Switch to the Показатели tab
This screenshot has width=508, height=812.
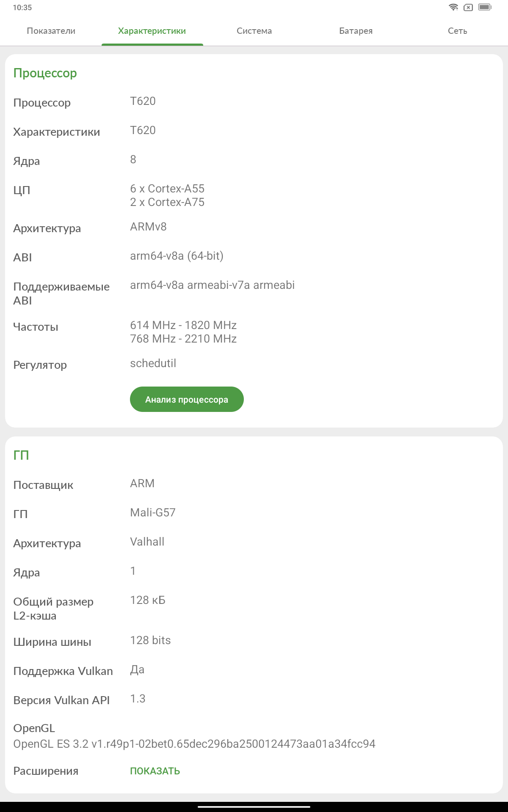click(x=51, y=31)
